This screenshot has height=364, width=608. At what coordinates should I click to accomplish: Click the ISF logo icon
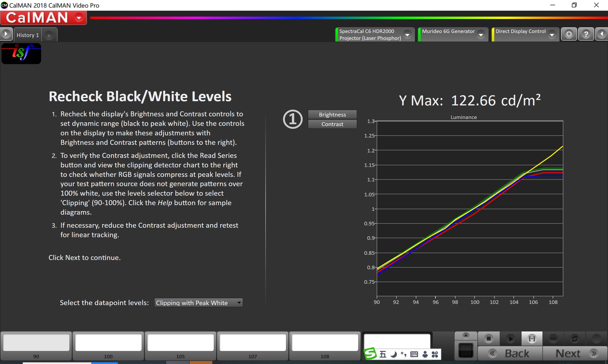(21, 53)
